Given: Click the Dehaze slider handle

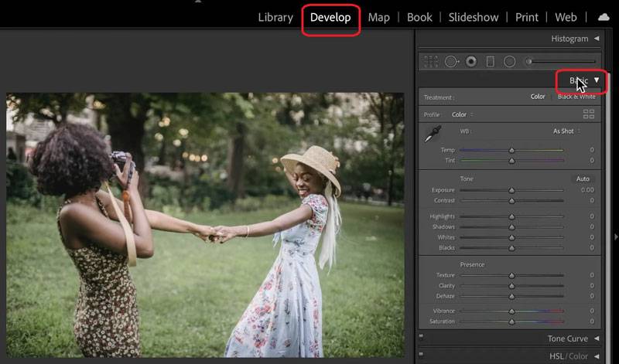Looking at the screenshot, I should click(x=511, y=297).
